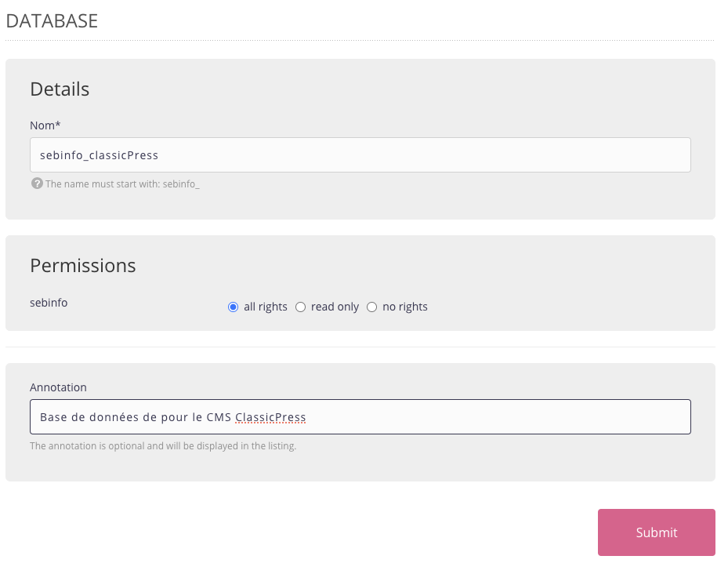
Task: Choose the "read only" radio button
Action: pos(300,307)
